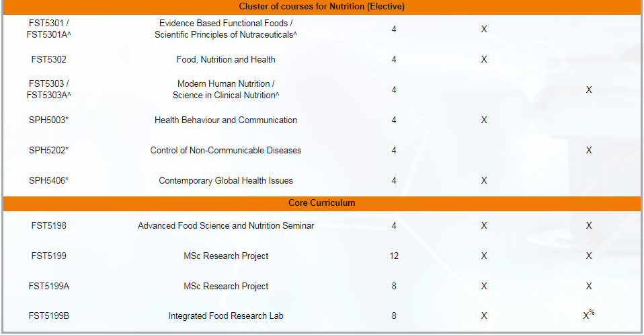Screen dimensions: 644x335
Task: Click the 'Cluster of courses for Nutrition (Elective)' header
Action: (x=321, y=7)
